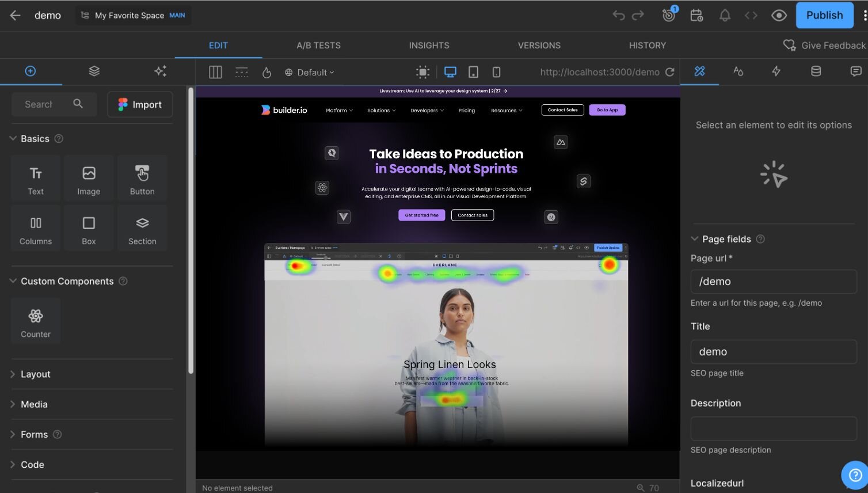Viewport: 868px width, 493px height.
Task: Switch to the VERSIONS tab
Action: point(539,45)
